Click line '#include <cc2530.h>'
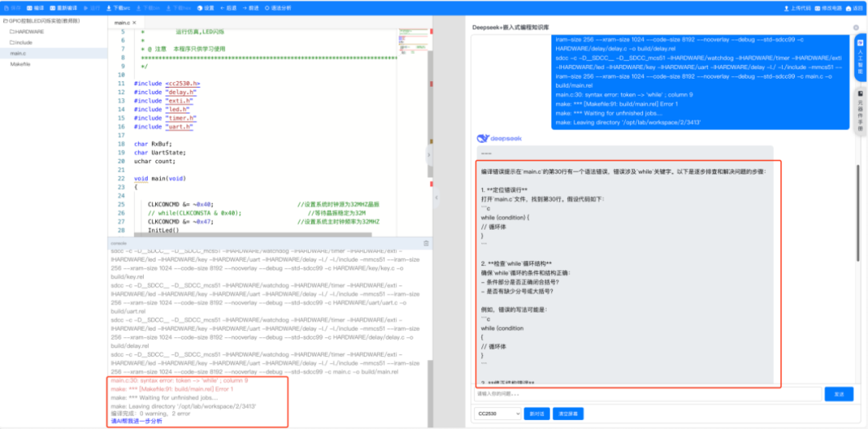 (166, 83)
